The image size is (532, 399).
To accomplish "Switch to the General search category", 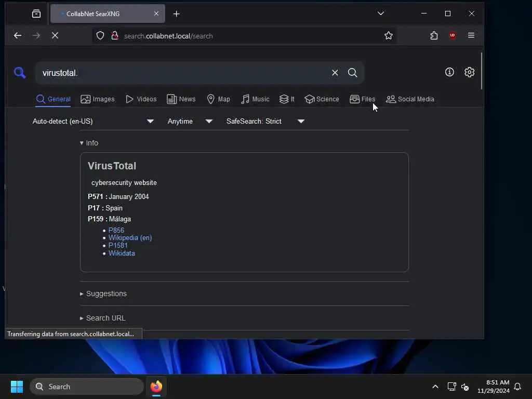I will 54,99.
